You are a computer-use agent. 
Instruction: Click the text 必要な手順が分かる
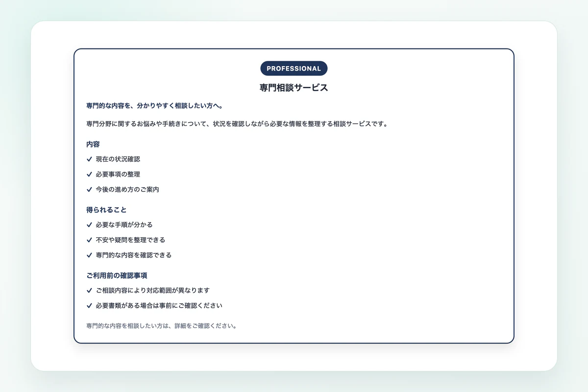124,225
